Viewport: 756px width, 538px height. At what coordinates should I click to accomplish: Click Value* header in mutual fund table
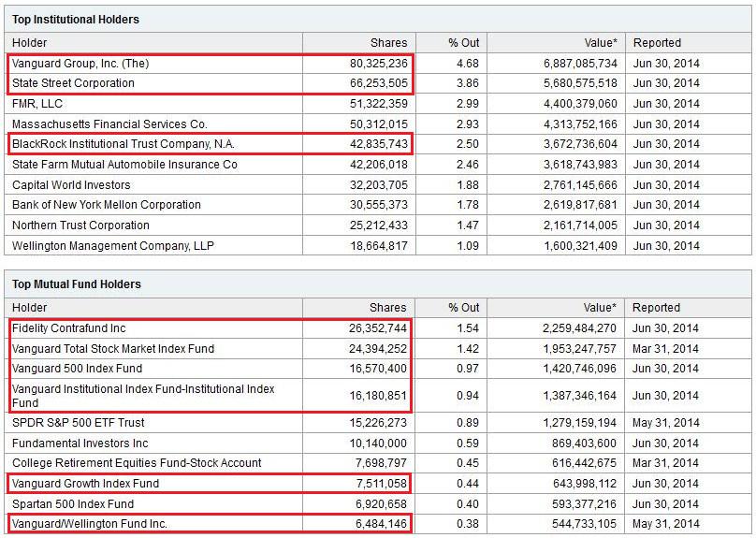coord(600,308)
